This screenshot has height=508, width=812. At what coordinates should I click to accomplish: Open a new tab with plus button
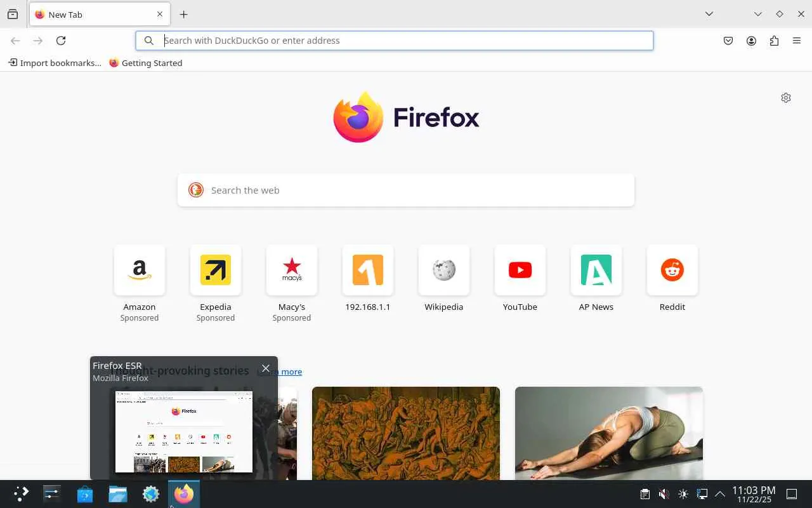pyautogui.click(x=183, y=14)
